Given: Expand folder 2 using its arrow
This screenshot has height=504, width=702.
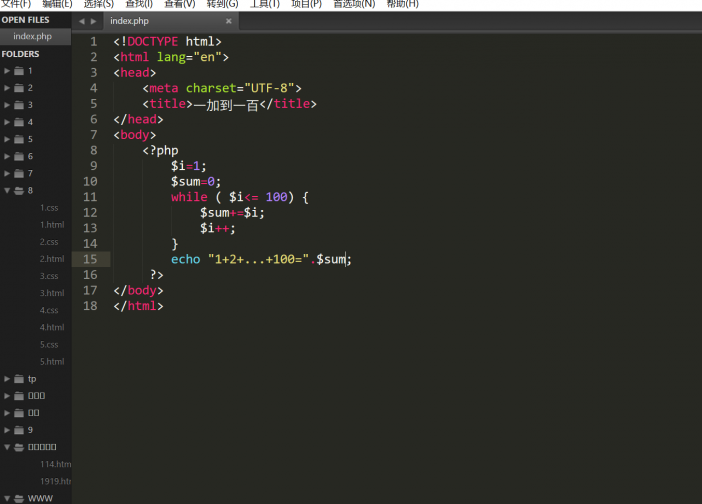Looking at the screenshot, I should 7,88.
